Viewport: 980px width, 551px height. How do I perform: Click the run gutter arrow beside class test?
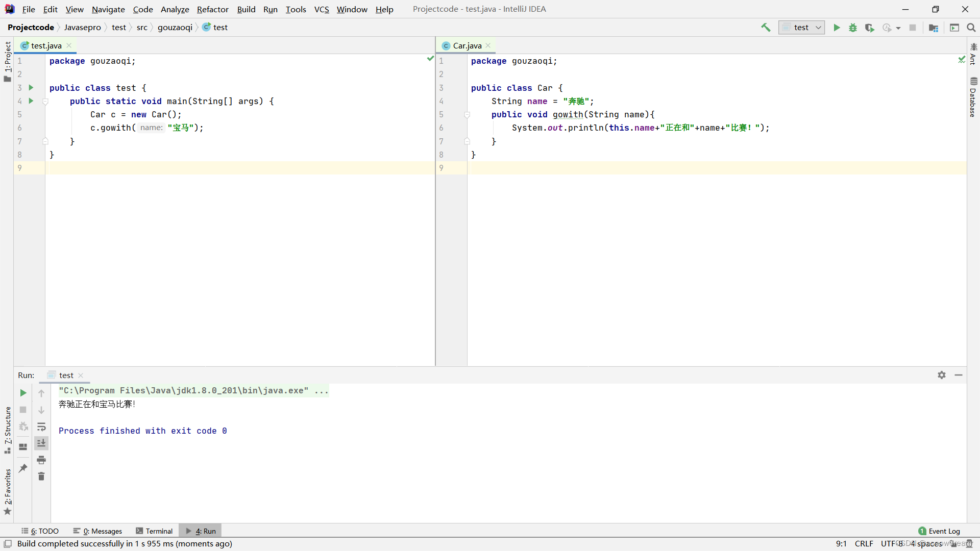(x=31, y=88)
